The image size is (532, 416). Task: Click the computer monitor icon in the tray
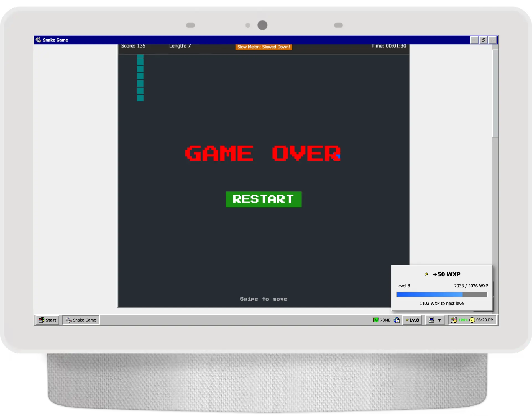pyautogui.click(x=431, y=320)
